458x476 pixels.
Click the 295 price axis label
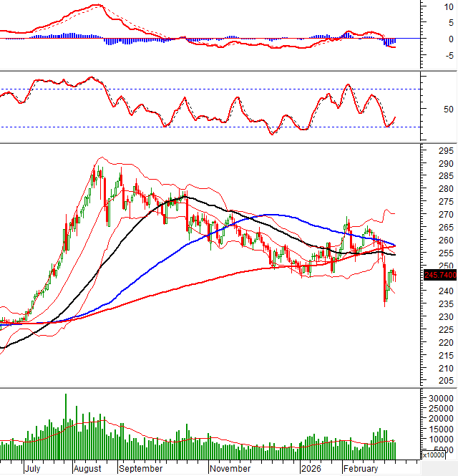click(x=427, y=152)
